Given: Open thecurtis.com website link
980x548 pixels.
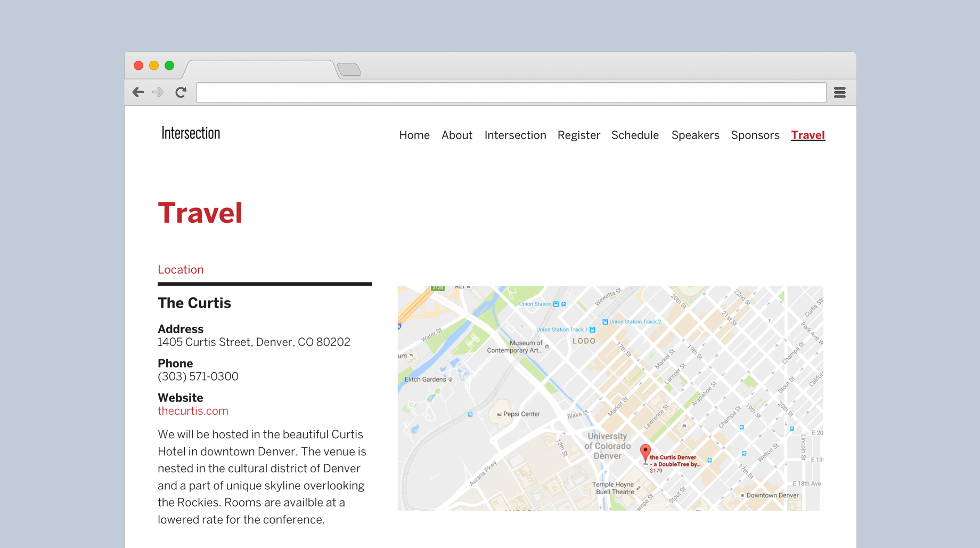Looking at the screenshot, I should tap(193, 411).
